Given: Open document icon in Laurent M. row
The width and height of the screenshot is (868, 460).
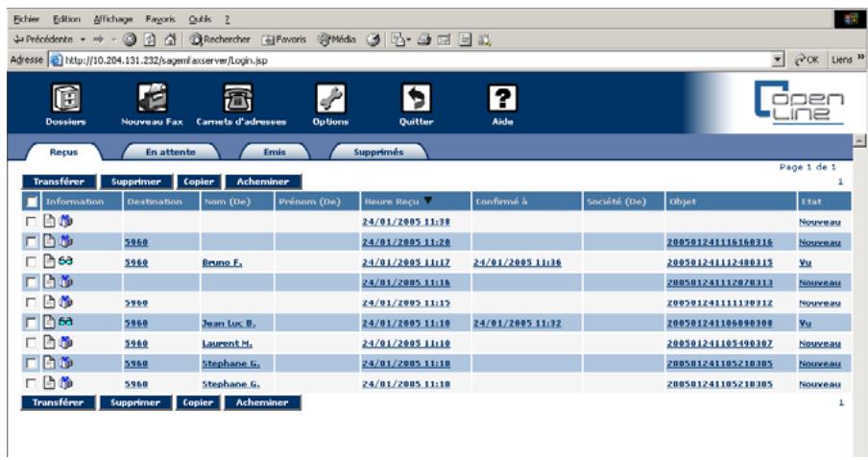Looking at the screenshot, I should (x=49, y=343).
